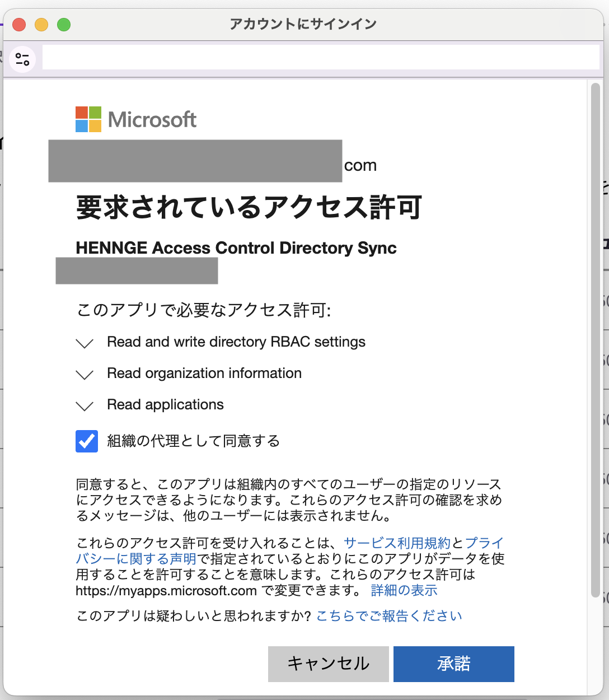Viewport: 609px width, 700px height.
Task: Click the 承諾 button to accept
Action: [x=453, y=664]
